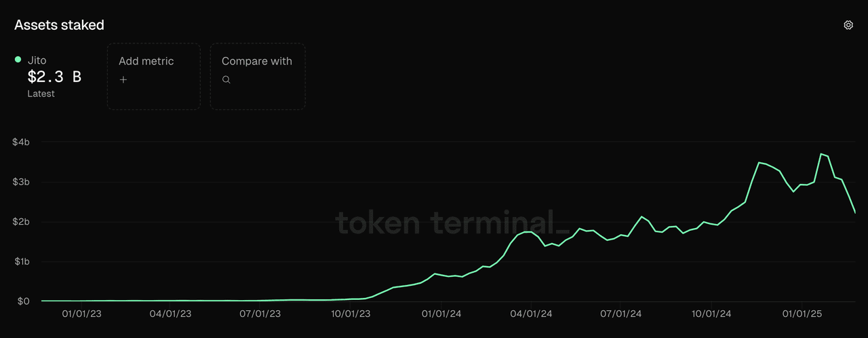868x338 pixels.
Task: Click the $4b y-axis label
Action: 20,142
